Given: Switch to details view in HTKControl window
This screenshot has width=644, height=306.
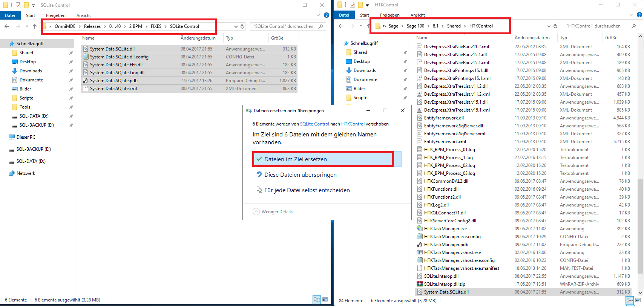Looking at the screenshot, I should pos(630,300).
